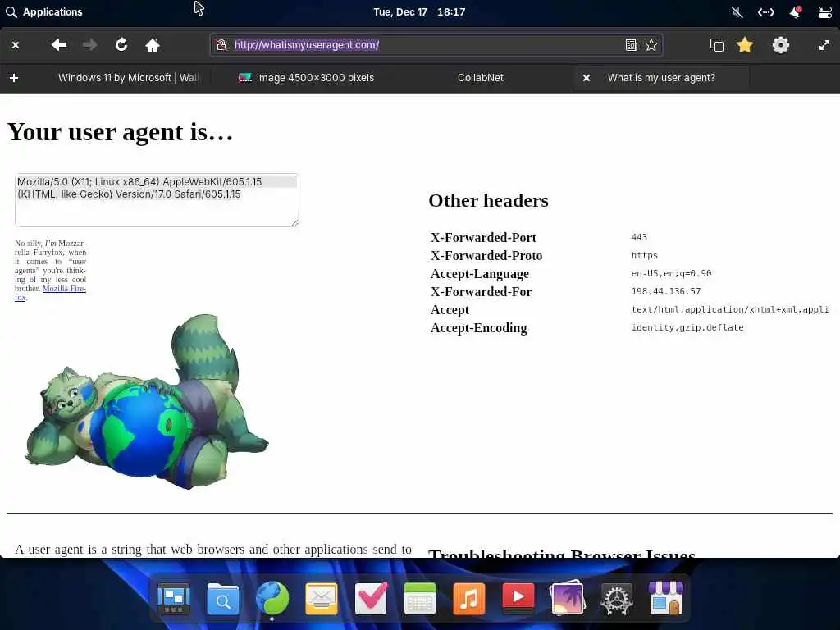Switch to Windows 11 by Microsoft tab
This screenshot has height=630, width=840.
tap(127, 78)
